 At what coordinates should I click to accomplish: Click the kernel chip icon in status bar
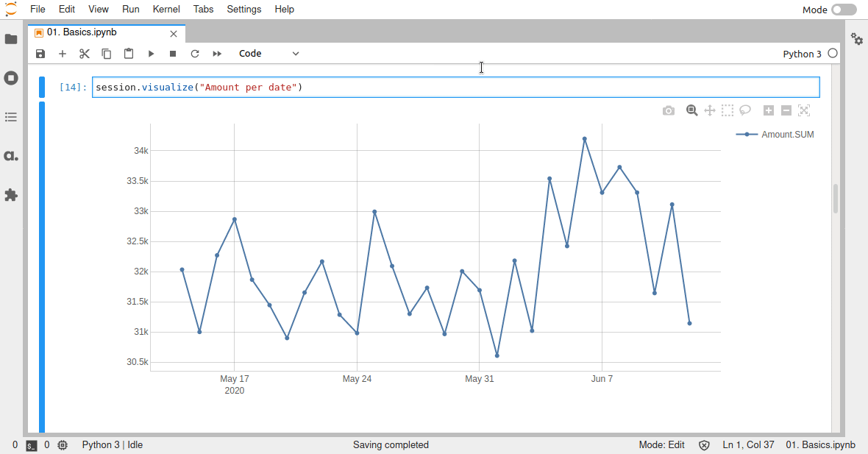(63, 445)
